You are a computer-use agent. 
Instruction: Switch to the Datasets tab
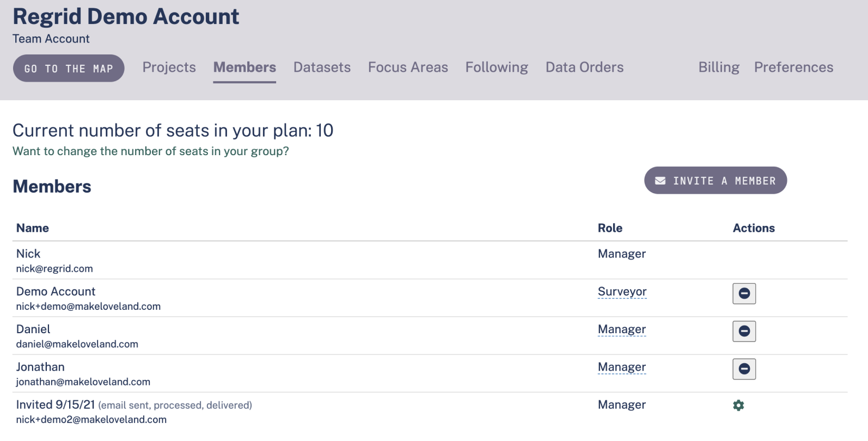click(322, 67)
